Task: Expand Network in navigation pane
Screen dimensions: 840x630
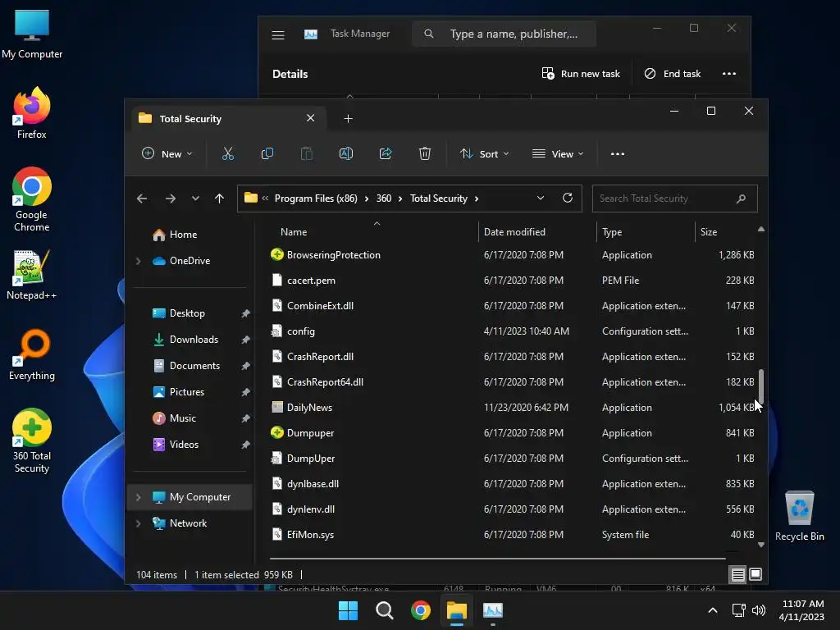Action: pos(138,523)
